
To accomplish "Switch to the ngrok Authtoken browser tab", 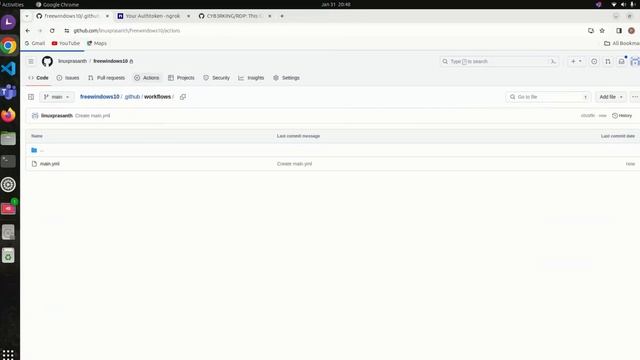I will tap(153, 16).
